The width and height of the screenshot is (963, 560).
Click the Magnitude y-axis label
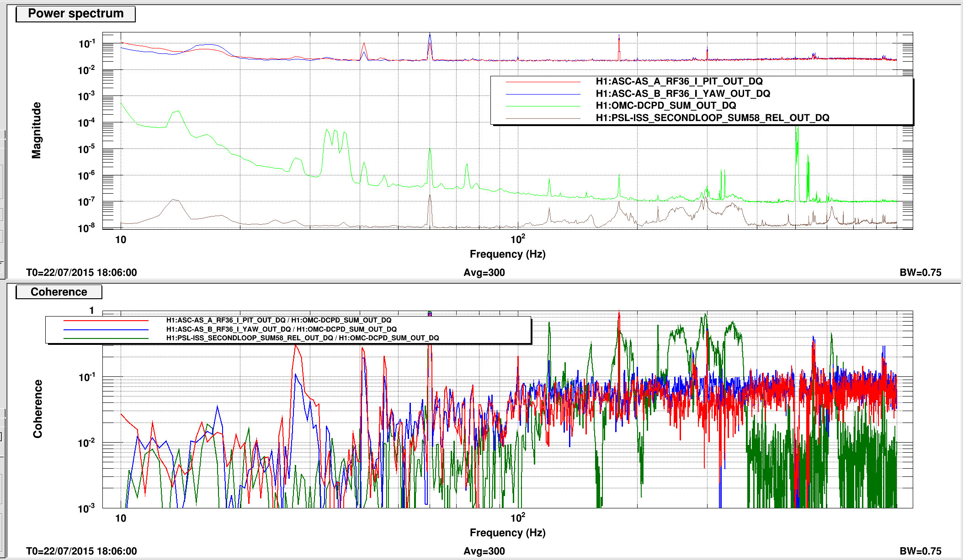tap(36, 130)
